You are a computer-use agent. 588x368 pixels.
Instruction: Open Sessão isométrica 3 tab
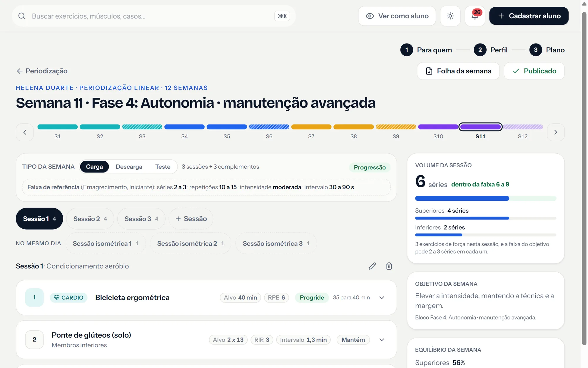[276, 243]
